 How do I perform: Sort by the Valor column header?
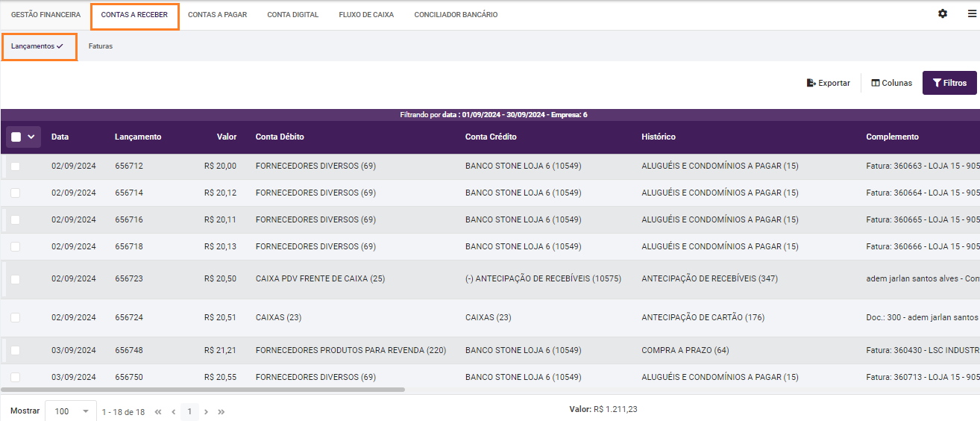pos(227,137)
